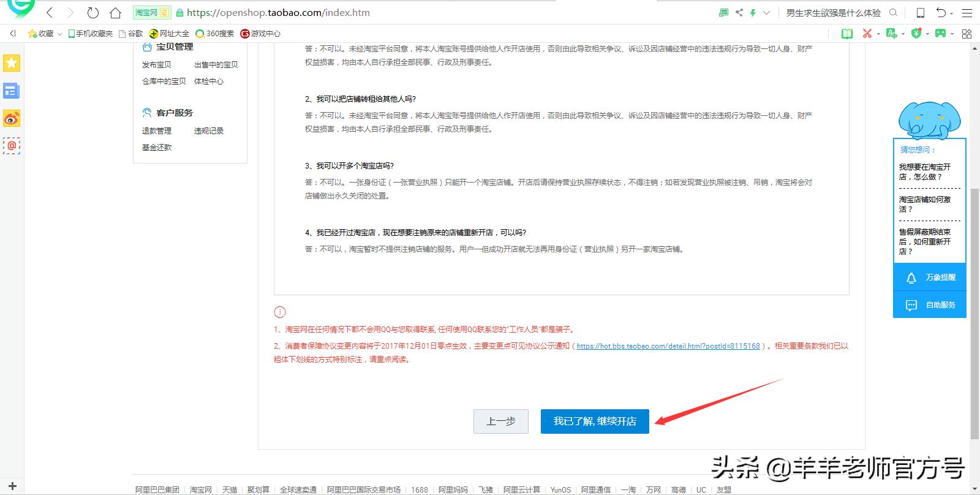Click the share icon in address bar
This screenshot has height=495, width=980.
click(739, 12)
